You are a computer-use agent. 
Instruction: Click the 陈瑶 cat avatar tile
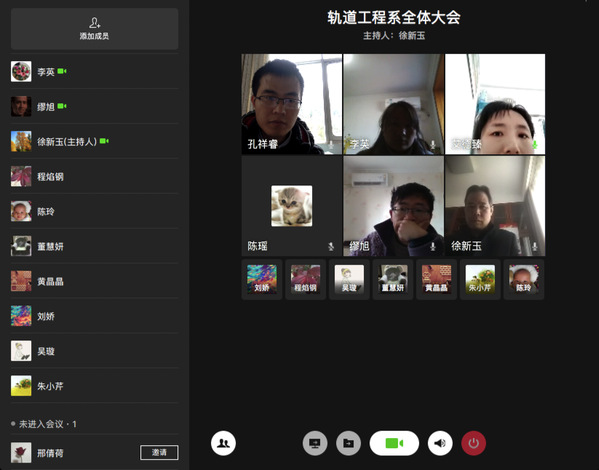[x=291, y=206]
